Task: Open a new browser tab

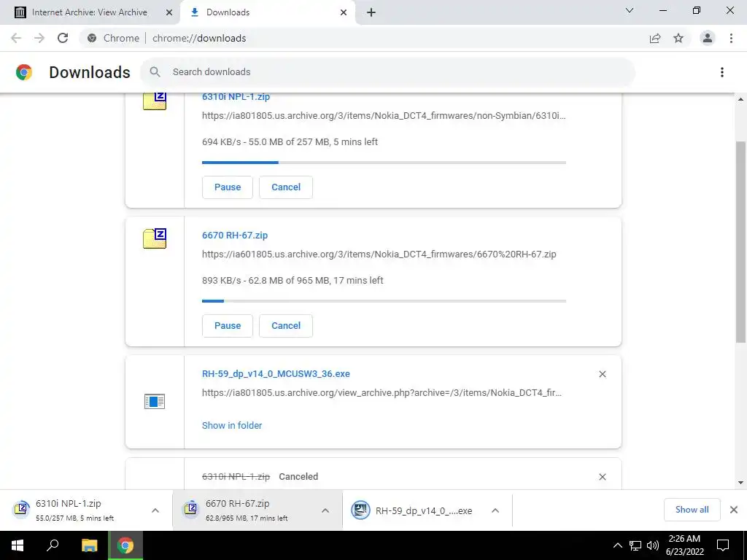Action: (371, 12)
